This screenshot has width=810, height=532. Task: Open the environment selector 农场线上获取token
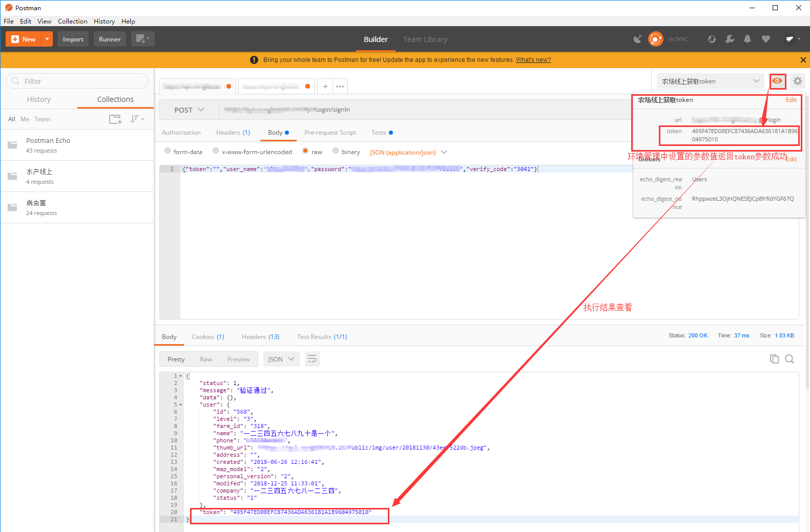tap(710, 81)
